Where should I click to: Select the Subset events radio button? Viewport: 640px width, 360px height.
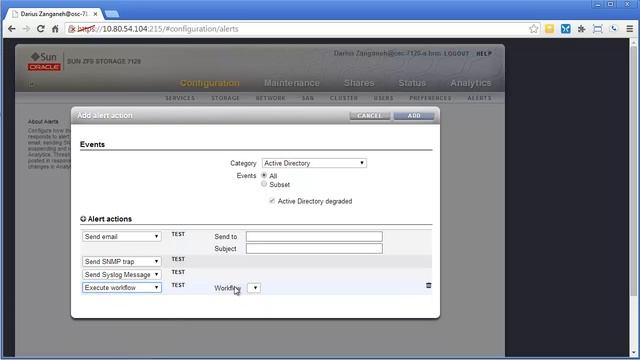pyautogui.click(x=264, y=184)
